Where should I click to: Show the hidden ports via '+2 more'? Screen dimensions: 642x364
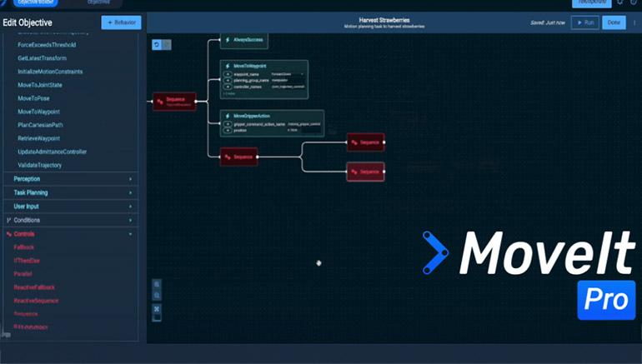coord(229,93)
